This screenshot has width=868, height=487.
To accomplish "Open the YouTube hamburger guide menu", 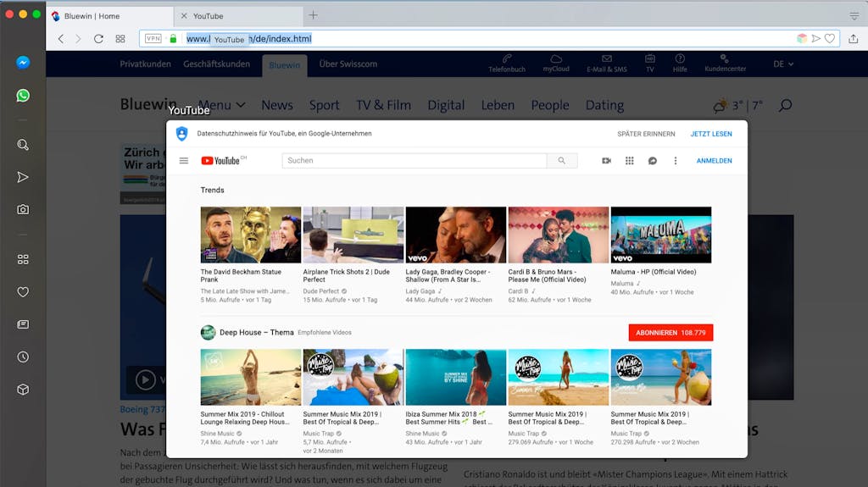I will point(184,160).
